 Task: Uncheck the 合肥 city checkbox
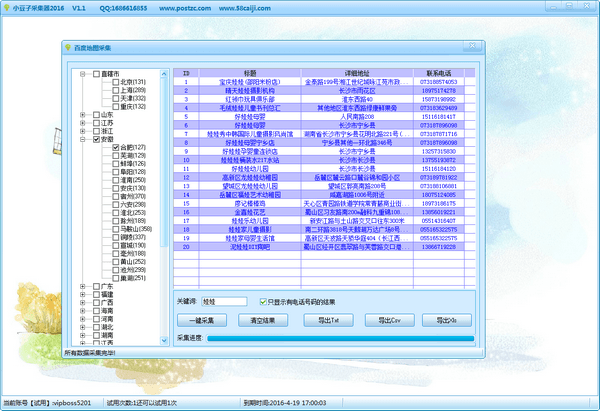116,147
